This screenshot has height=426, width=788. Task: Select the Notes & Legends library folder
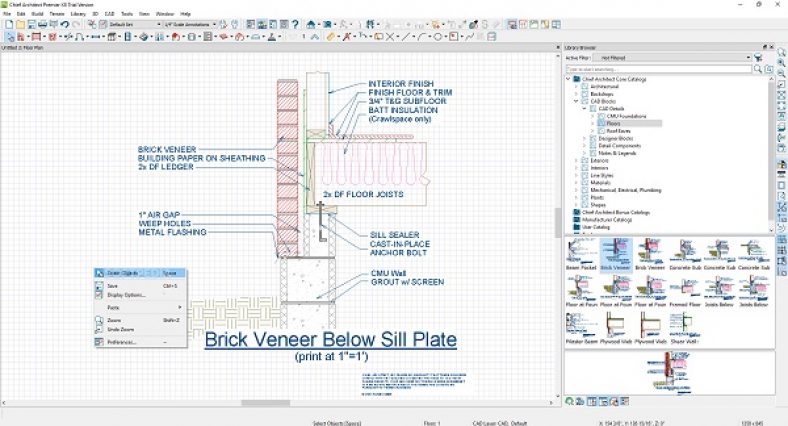point(617,153)
